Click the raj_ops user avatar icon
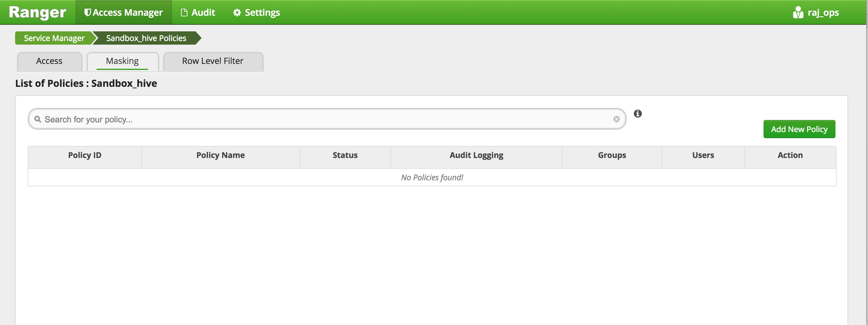Viewport: 868px width, 325px height. pos(798,12)
